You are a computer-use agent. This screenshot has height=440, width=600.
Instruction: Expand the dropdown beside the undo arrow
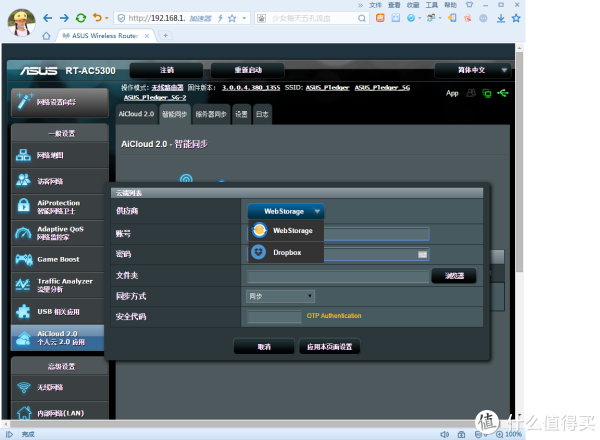click(107, 18)
